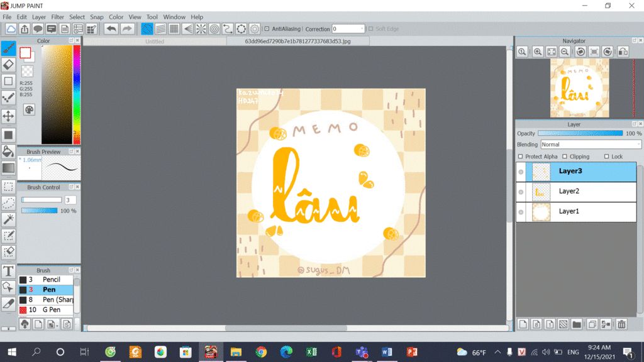
Task: Expand the left toolbar overflow chevron
Action: pyautogui.click(x=8, y=328)
